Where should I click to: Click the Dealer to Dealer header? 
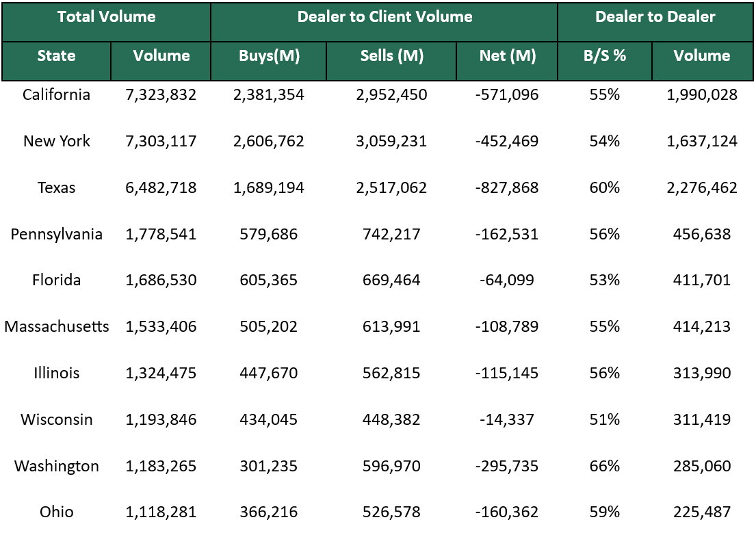pyautogui.click(x=655, y=18)
